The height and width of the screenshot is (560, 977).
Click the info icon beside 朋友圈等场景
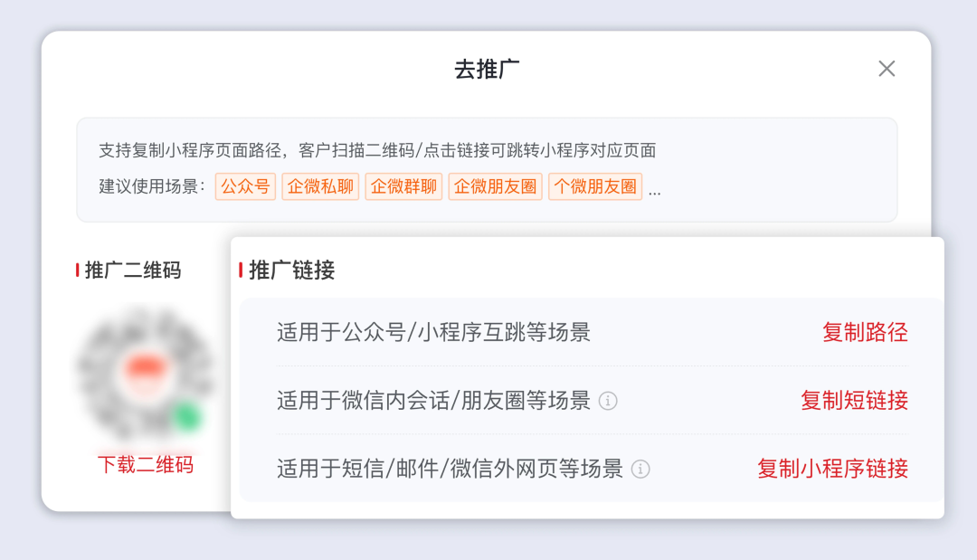click(x=609, y=401)
